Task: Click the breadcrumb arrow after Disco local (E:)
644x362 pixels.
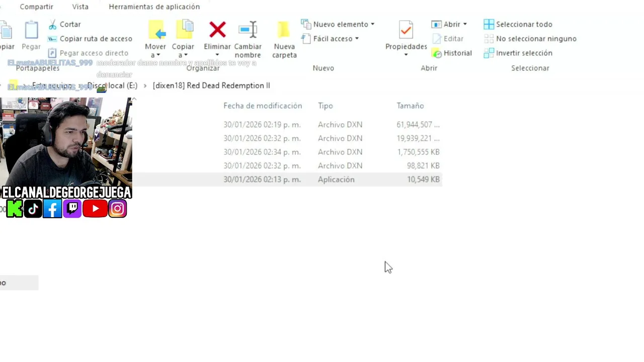Action: point(145,86)
